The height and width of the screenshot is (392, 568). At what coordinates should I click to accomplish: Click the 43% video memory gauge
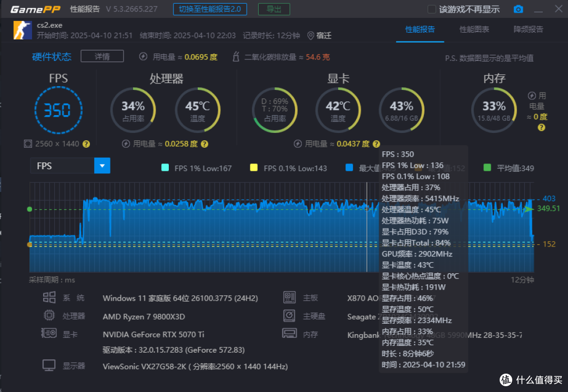pos(401,110)
